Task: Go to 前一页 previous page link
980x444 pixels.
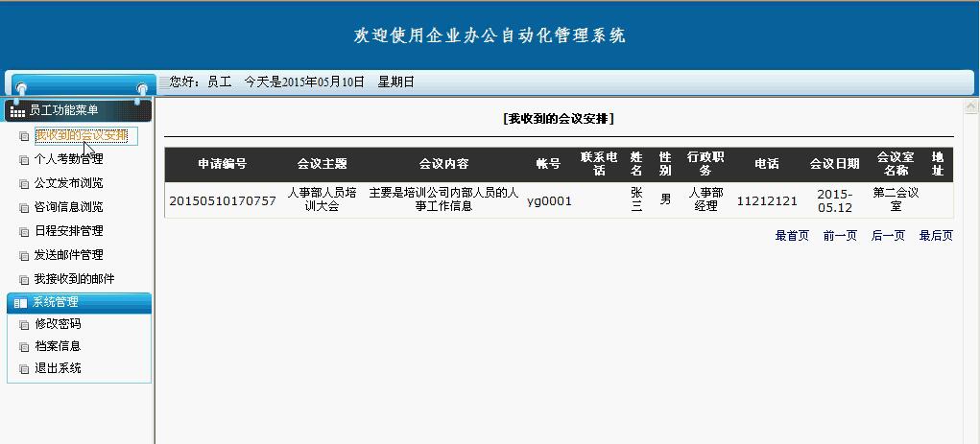Action: 840,236
